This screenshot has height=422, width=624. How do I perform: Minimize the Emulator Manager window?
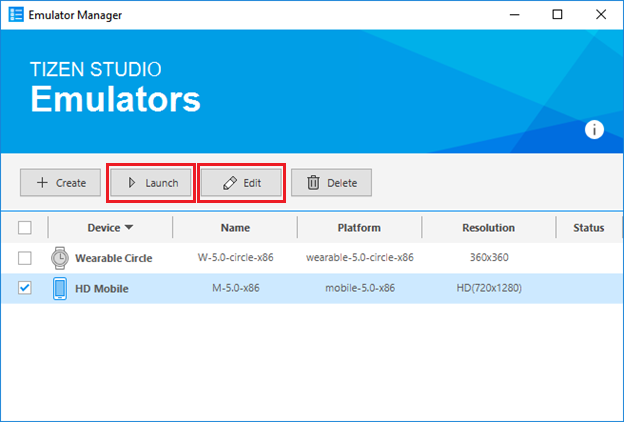coord(512,15)
